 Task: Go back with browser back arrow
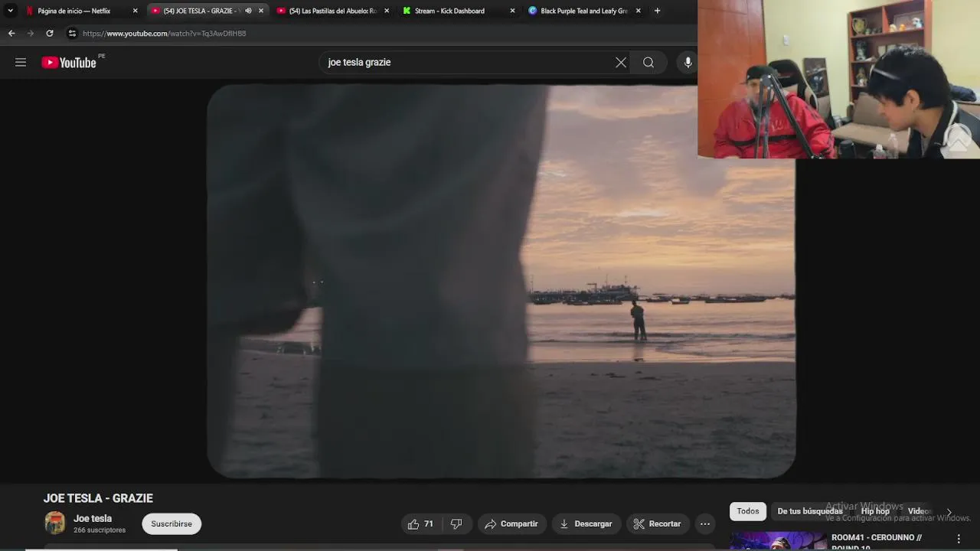pos(11,34)
